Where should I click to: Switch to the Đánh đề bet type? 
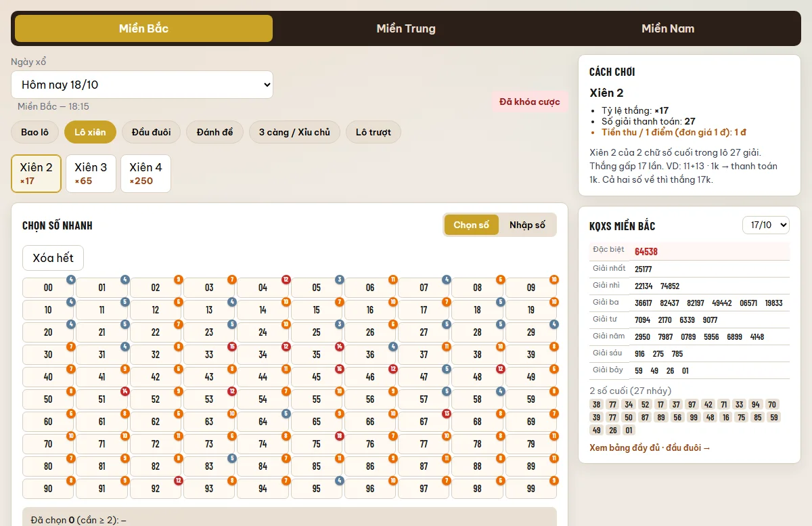[x=215, y=132]
